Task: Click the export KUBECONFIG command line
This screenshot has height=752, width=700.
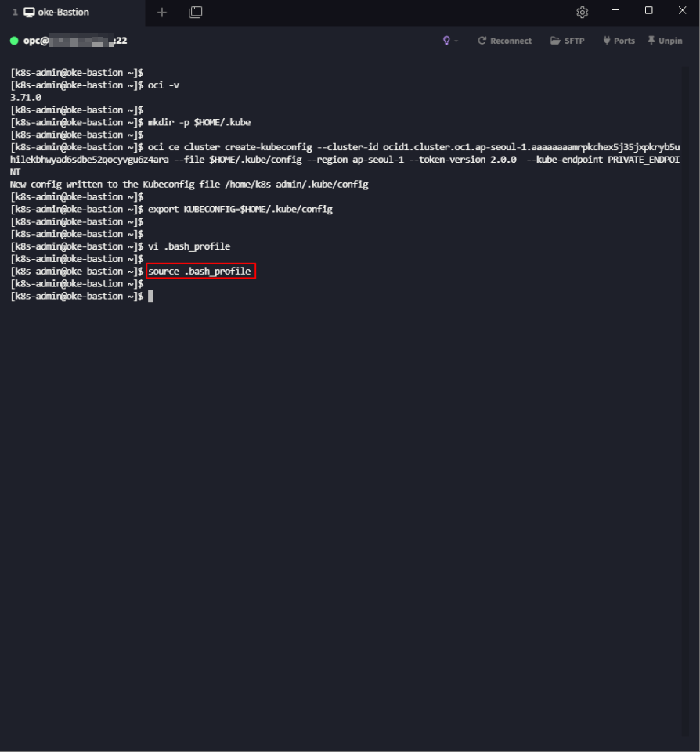Action: (240, 210)
